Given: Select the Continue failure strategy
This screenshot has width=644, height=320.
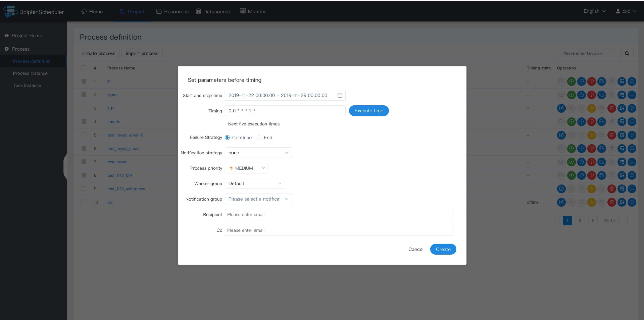Looking at the screenshot, I should pyautogui.click(x=227, y=138).
